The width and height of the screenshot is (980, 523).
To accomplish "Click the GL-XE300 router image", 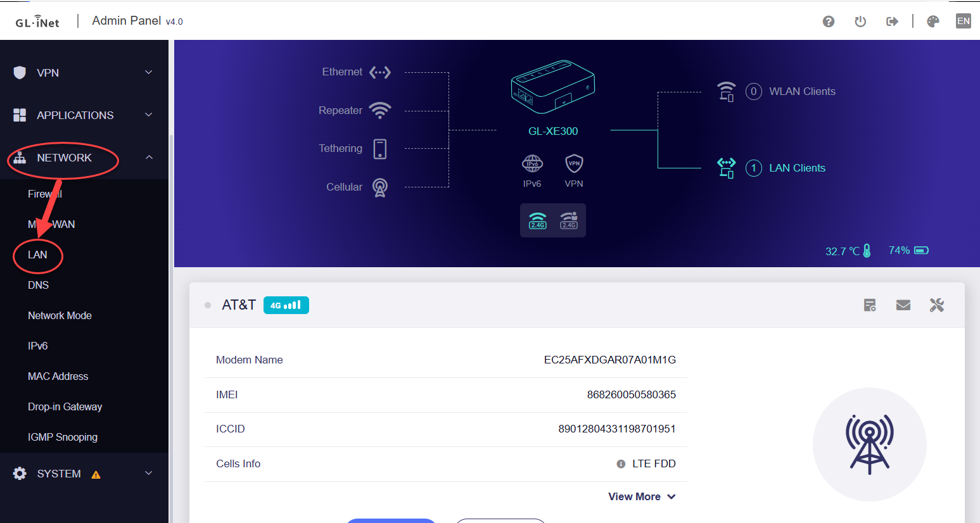I will [x=553, y=87].
